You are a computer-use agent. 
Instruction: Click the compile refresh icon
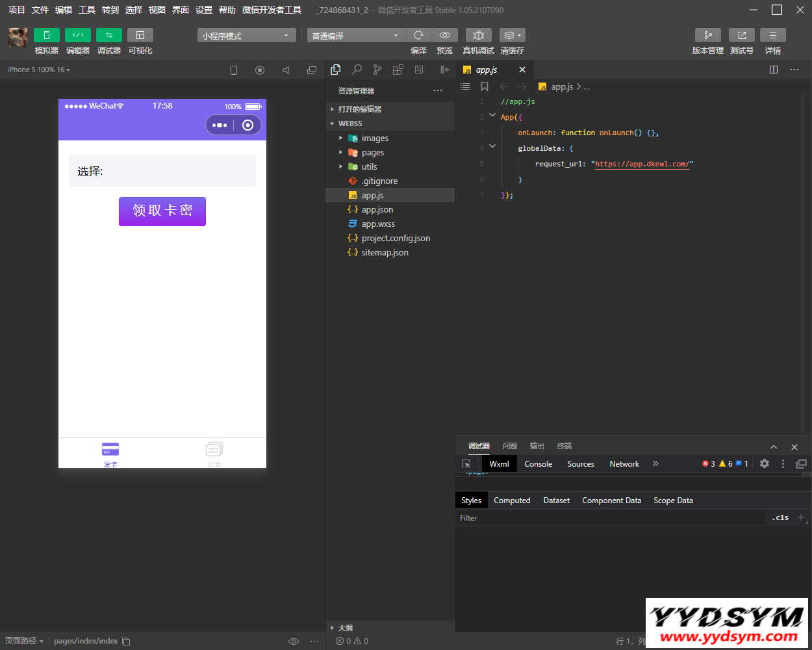(x=418, y=35)
